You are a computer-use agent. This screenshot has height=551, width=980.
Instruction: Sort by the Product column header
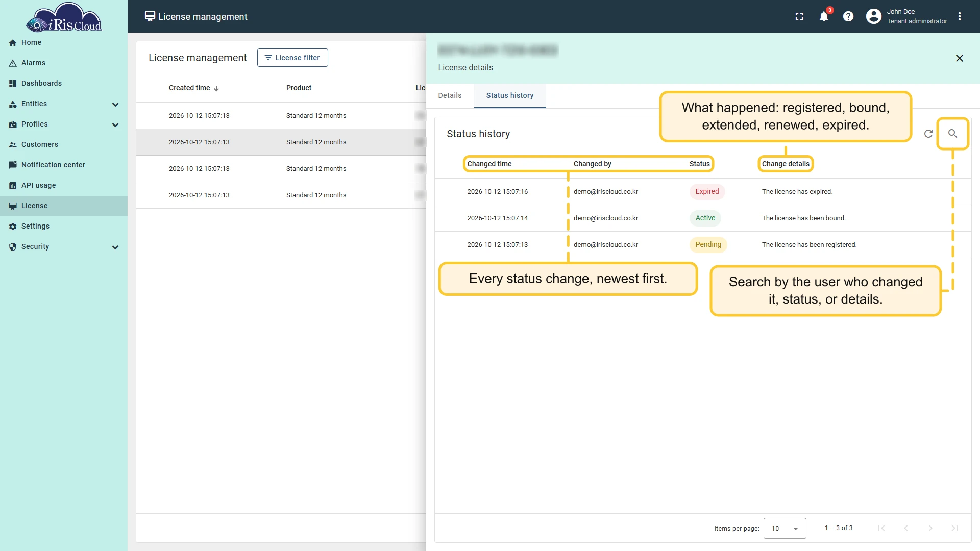coord(299,88)
